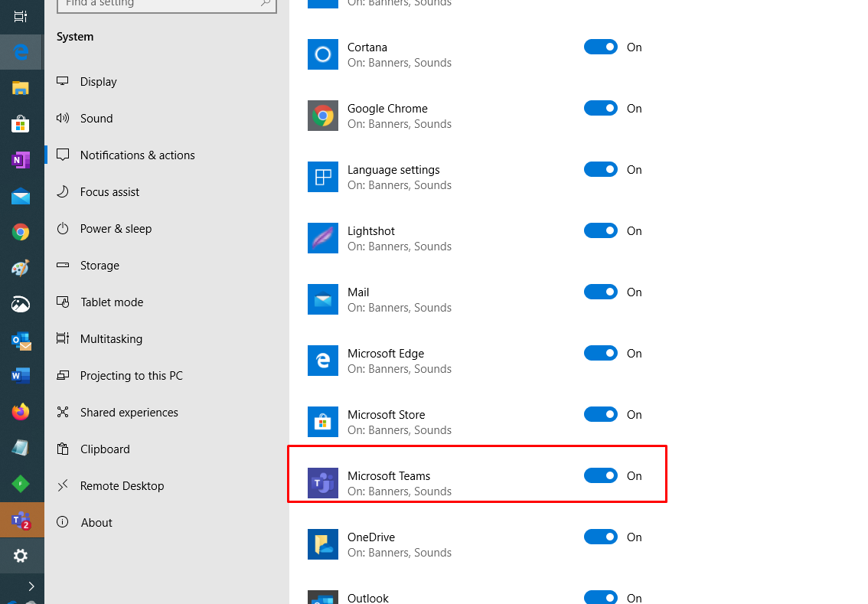Screen dimensions: 868x604
Task: Open Paint from the taskbar
Action: pos(21,268)
